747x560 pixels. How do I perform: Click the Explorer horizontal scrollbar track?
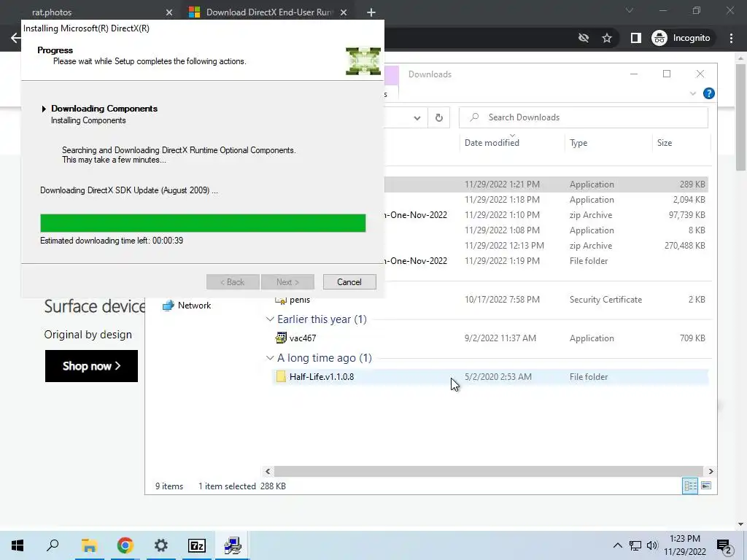[488, 472]
